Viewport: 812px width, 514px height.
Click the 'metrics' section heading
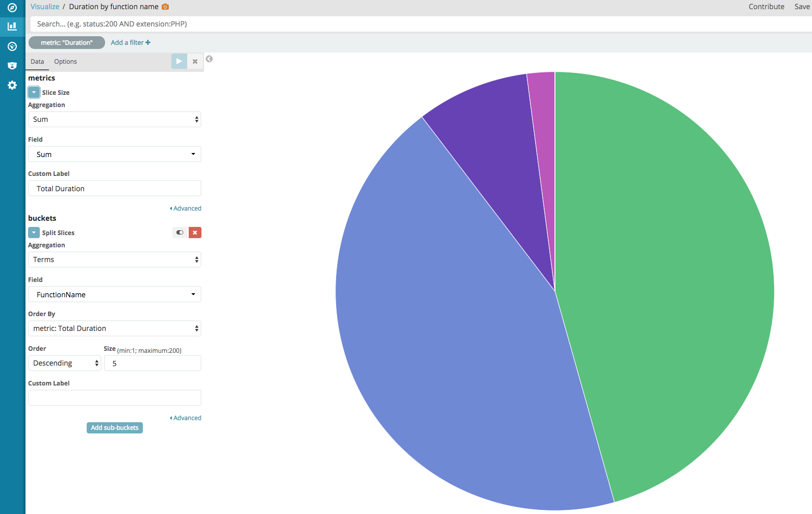pos(41,78)
